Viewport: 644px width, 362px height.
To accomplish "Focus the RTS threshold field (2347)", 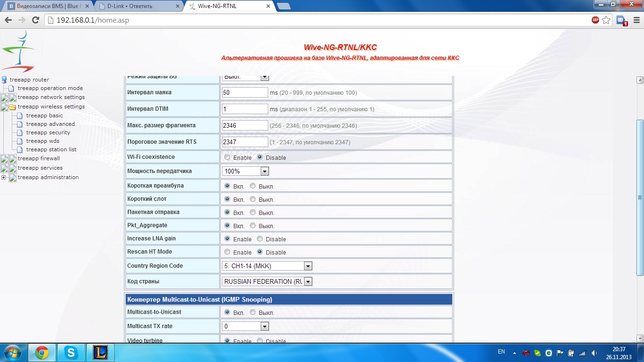I will [245, 142].
